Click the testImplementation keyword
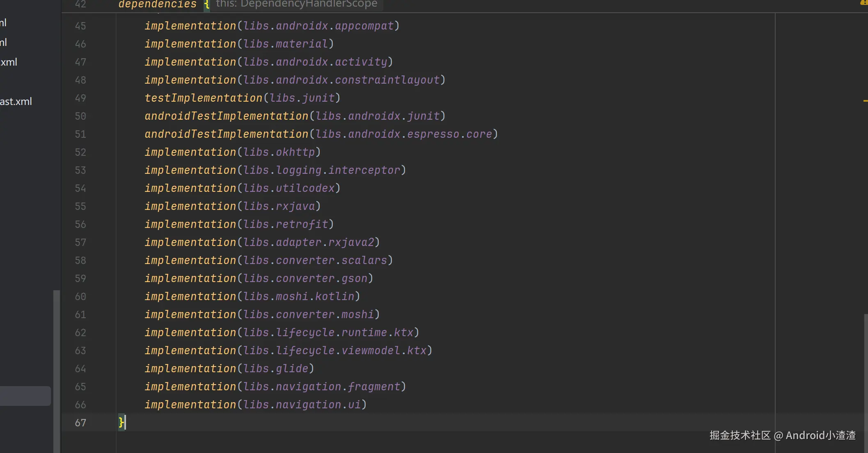The image size is (868, 453). [203, 98]
